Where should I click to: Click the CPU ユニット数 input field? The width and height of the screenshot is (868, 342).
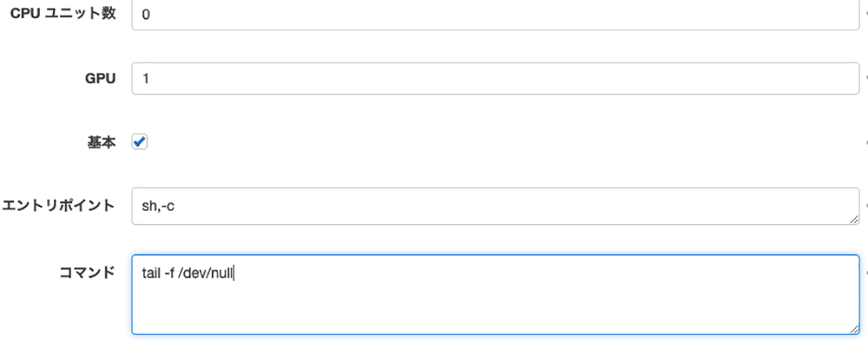[496, 15]
